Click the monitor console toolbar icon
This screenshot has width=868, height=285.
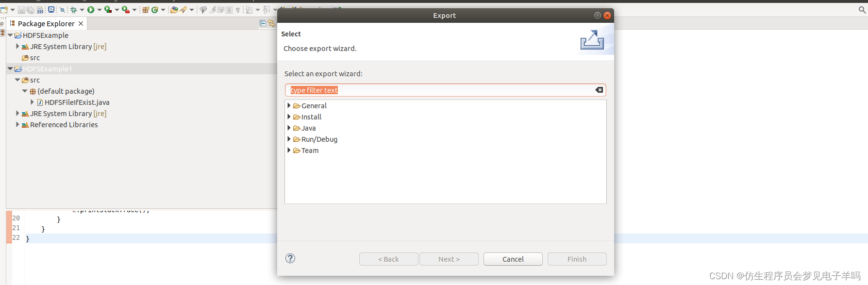51,10
